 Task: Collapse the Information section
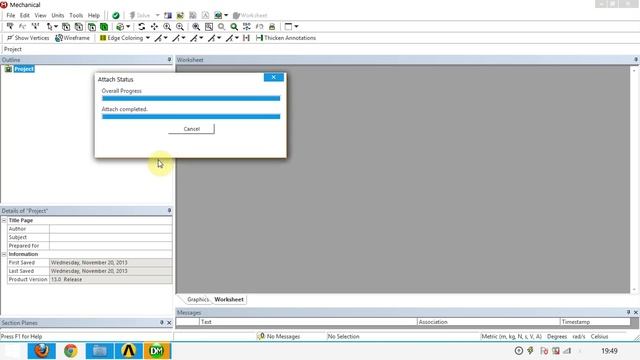[4, 254]
